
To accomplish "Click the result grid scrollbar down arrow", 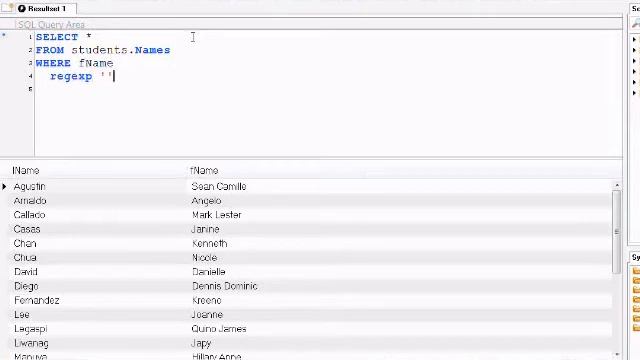I will (x=617, y=355).
